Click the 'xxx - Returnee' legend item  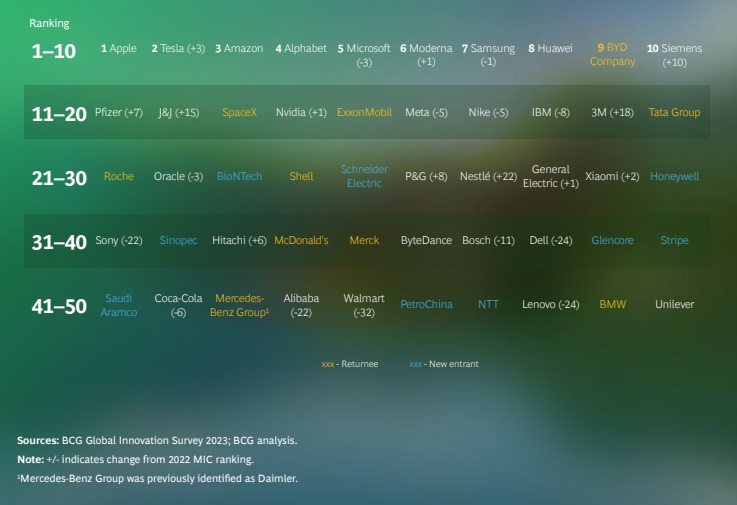350,364
